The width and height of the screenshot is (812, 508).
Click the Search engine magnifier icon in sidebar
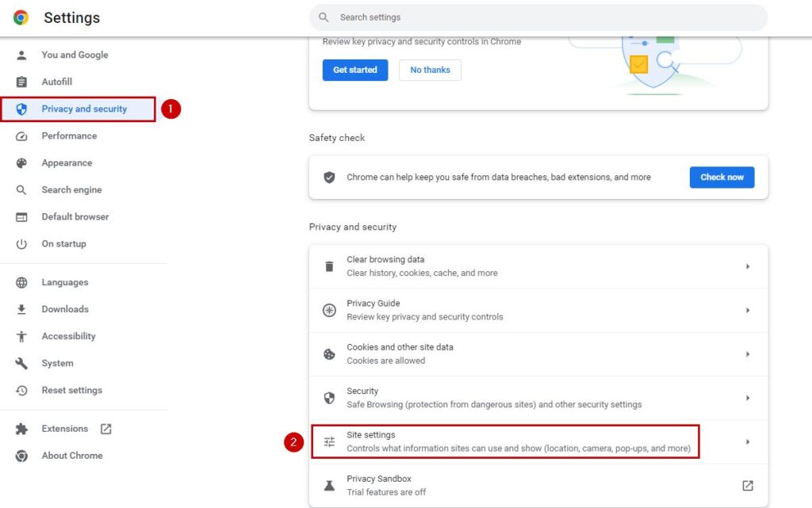(x=21, y=190)
